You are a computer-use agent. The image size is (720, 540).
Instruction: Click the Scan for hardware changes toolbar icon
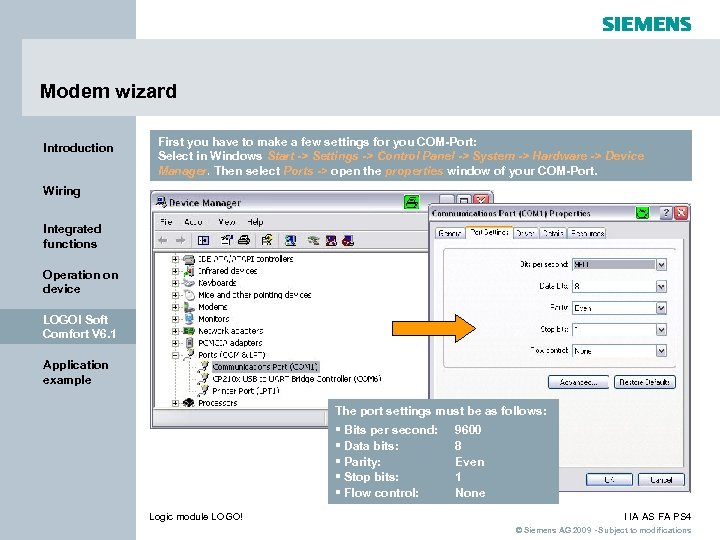coord(290,240)
